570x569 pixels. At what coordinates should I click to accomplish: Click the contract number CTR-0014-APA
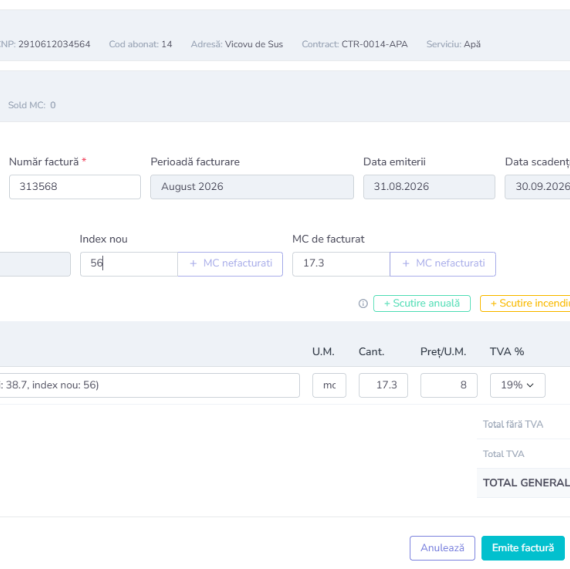(374, 44)
